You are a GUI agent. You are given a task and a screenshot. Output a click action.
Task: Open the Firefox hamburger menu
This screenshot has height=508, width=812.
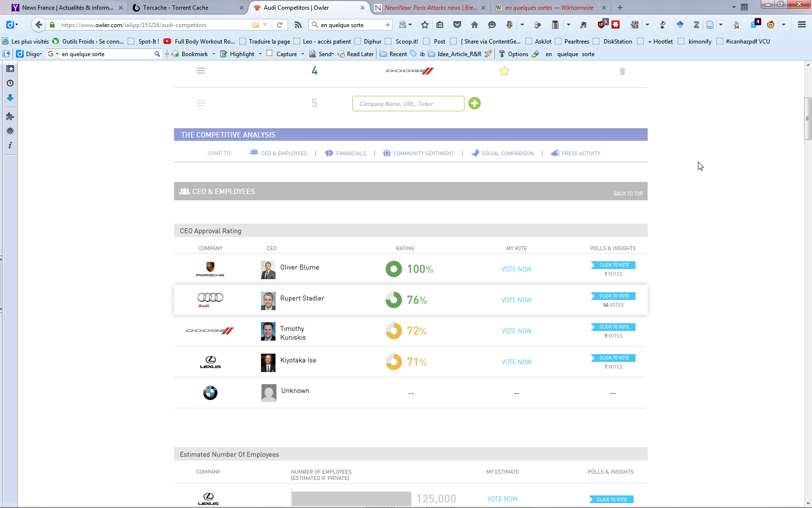(802, 25)
